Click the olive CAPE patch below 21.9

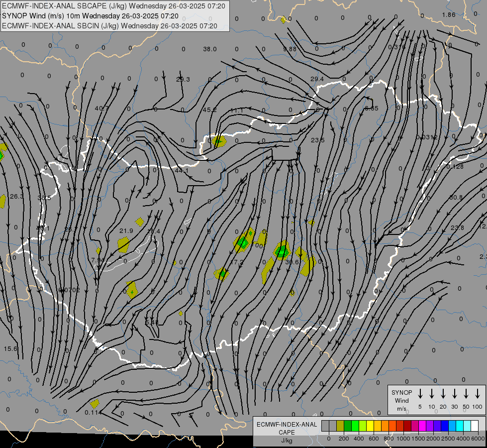point(123,245)
